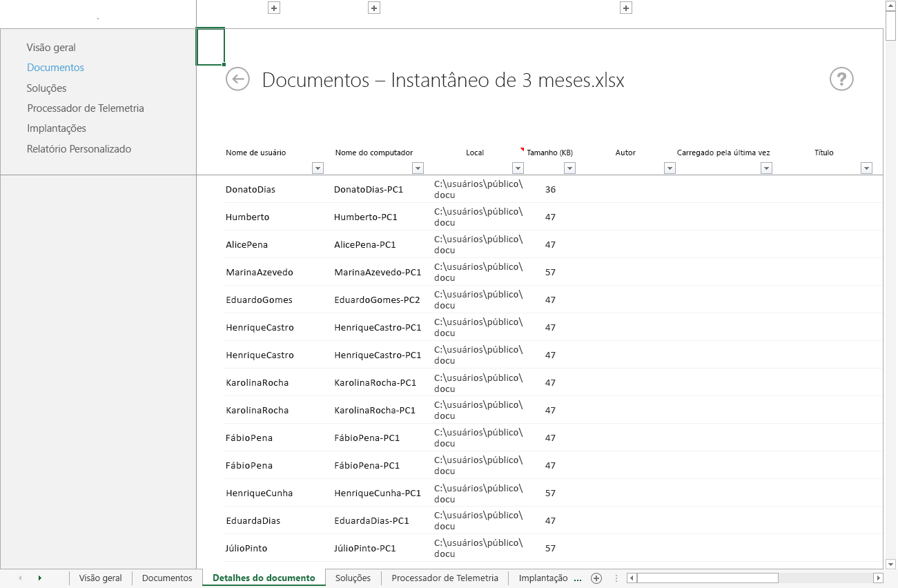This screenshot has height=588, width=898.
Task: Select the DonatoDias user name cell
Action: [251, 189]
